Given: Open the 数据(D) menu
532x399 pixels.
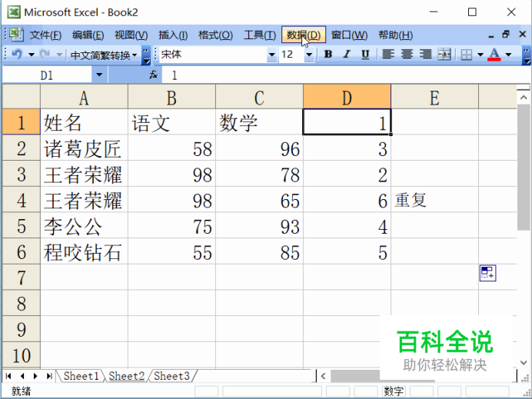Looking at the screenshot, I should click(x=304, y=35).
